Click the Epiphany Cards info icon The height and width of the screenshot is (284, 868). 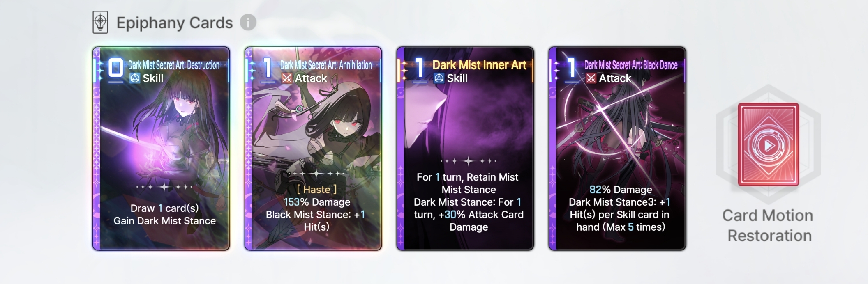(248, 22)
